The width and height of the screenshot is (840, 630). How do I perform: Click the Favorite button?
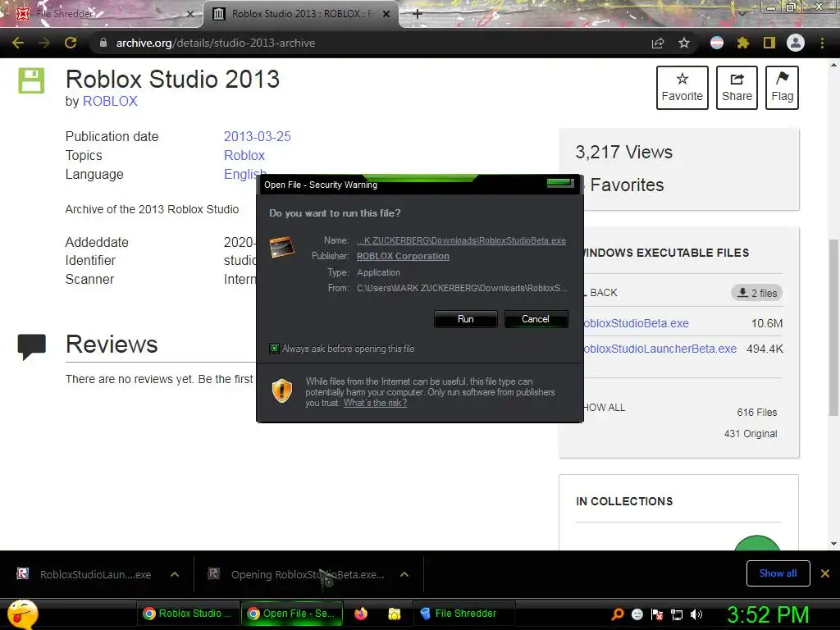[682, 88]
